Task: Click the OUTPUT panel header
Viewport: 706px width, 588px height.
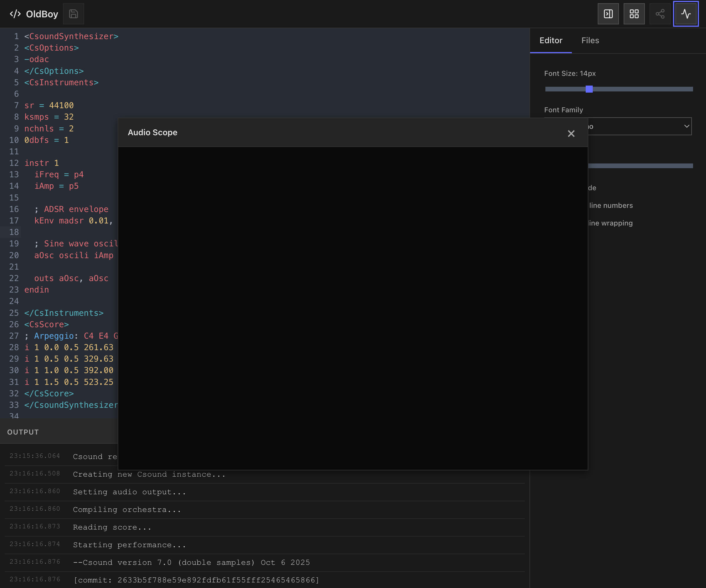Action: [x=23, y=432]
